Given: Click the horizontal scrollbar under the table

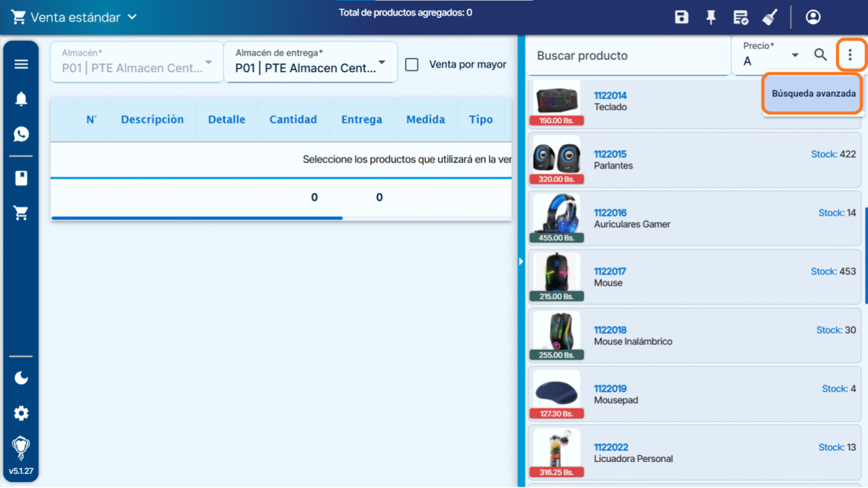Looking at the screenshot, I should (197, 218).
